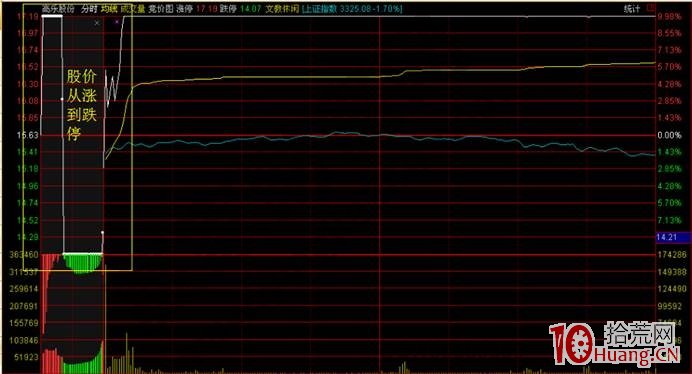Image resolution: width=692 pixels, height=374 pixels.
Task: Click the 16.97 price axis label
Action: tap(27, 33)
